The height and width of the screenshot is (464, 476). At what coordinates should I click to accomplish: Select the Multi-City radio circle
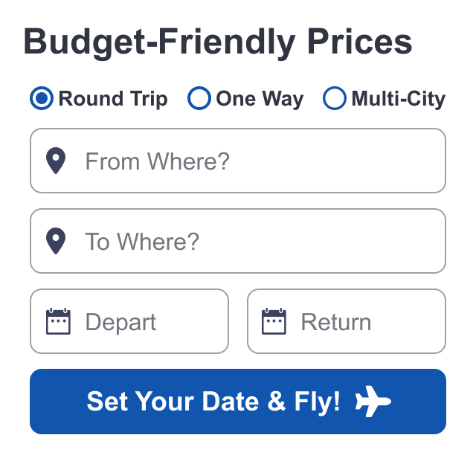[x=335, y=98]
